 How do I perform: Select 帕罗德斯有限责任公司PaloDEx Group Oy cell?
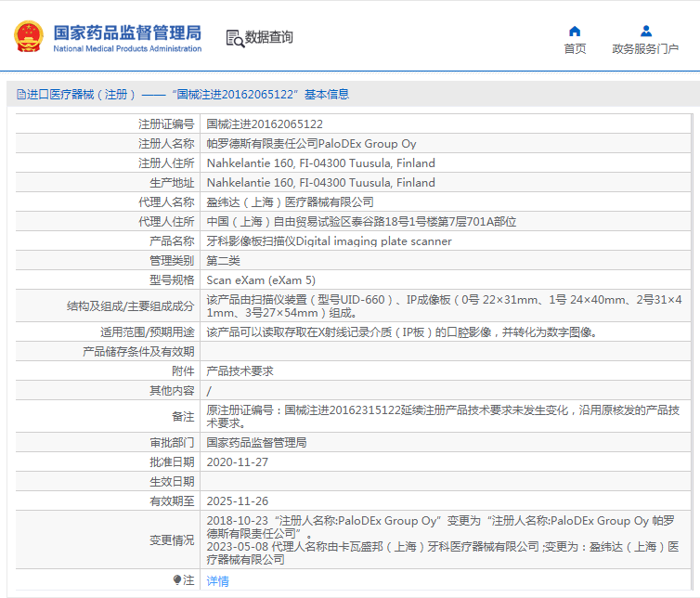pos(312,144)
